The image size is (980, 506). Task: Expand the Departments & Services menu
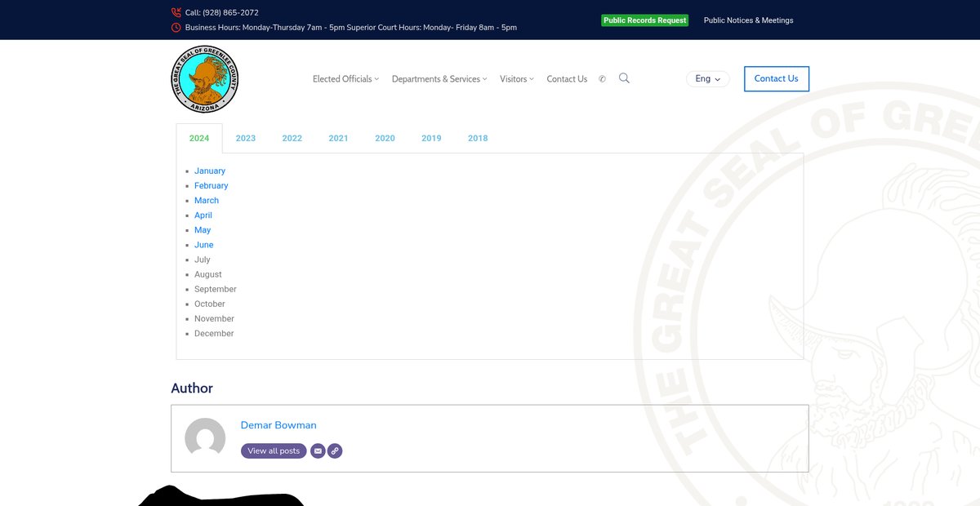439,79
